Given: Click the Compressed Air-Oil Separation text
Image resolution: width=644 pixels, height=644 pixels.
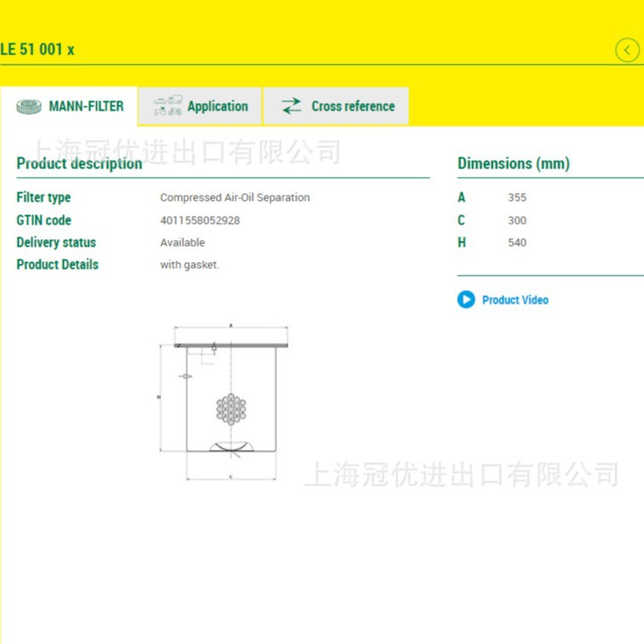Looking at the screenshot, I should (235, 197).
